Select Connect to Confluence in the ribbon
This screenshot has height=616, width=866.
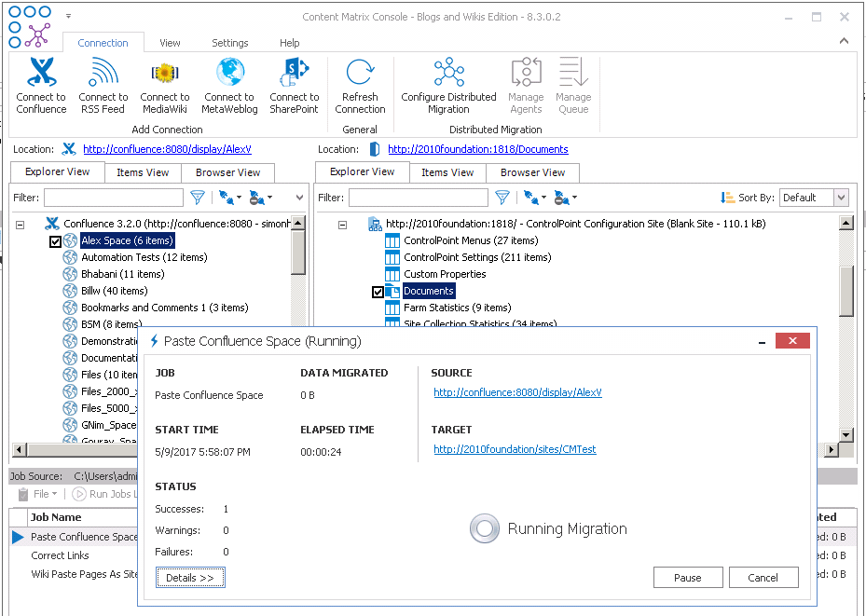[x=40, y=84]
